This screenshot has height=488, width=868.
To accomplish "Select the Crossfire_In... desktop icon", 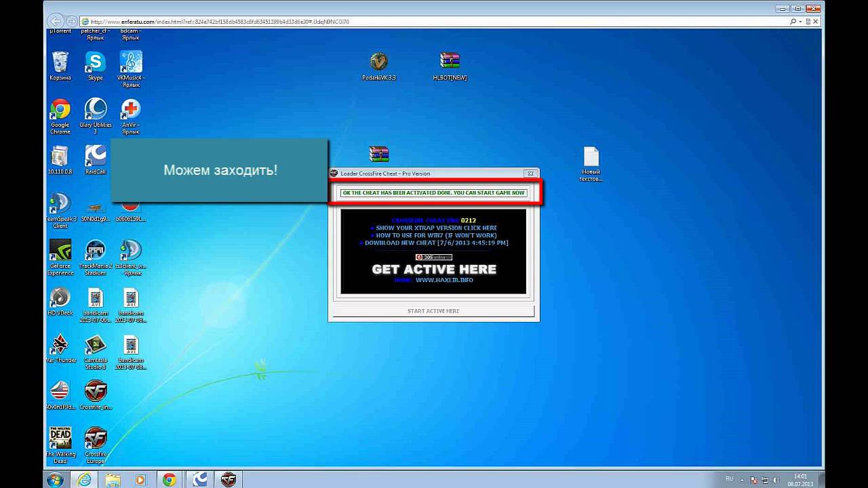I will [x=96, y=395].
